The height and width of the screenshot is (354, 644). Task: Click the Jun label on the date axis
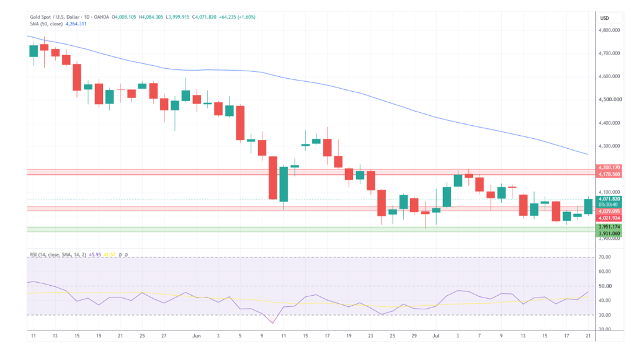coord(196,336)
